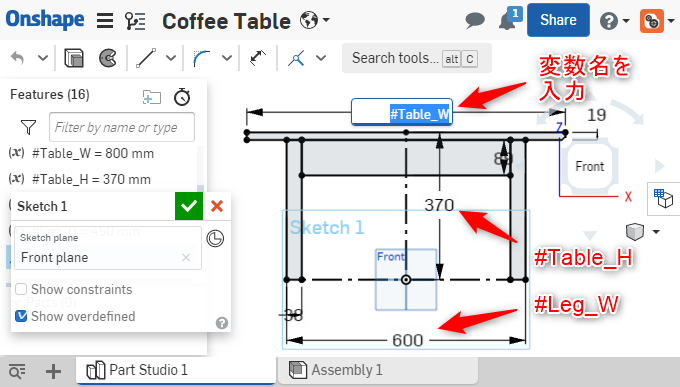Select the Line sketch tool

click(x=146, y=58)
